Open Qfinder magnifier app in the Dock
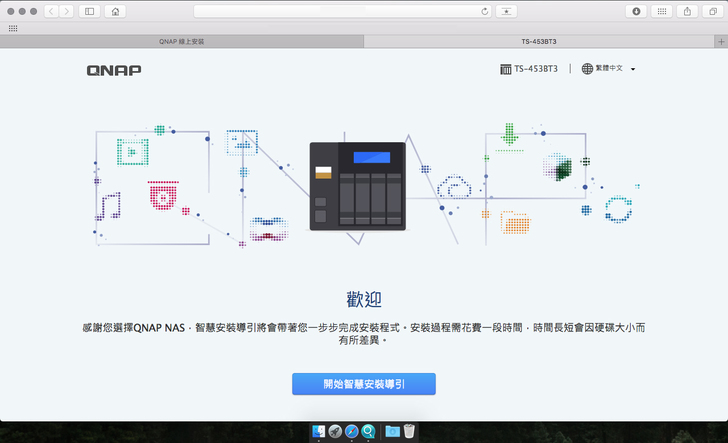This screenshot has height=443, width=728. point(368,432)
